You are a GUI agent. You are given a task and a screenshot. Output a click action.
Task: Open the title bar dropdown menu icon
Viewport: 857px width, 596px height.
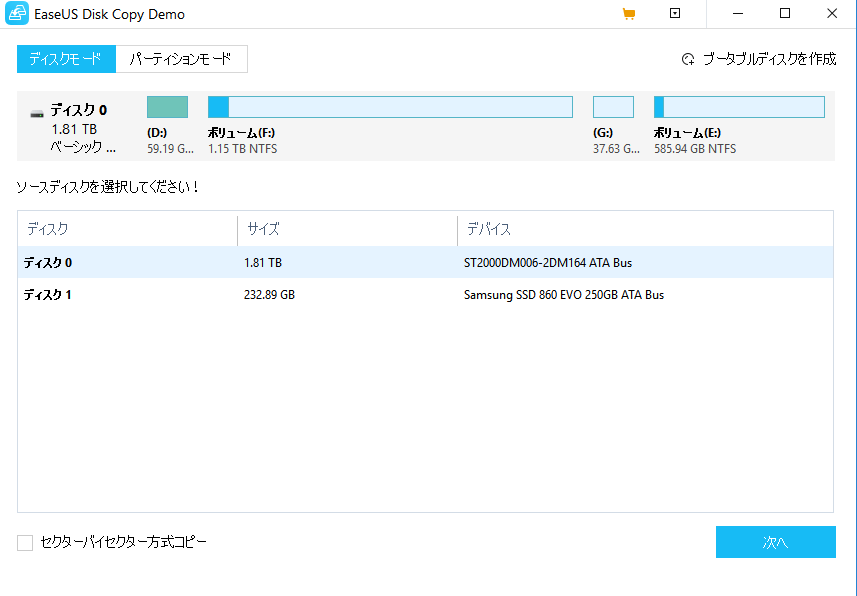tap(675, 14)
